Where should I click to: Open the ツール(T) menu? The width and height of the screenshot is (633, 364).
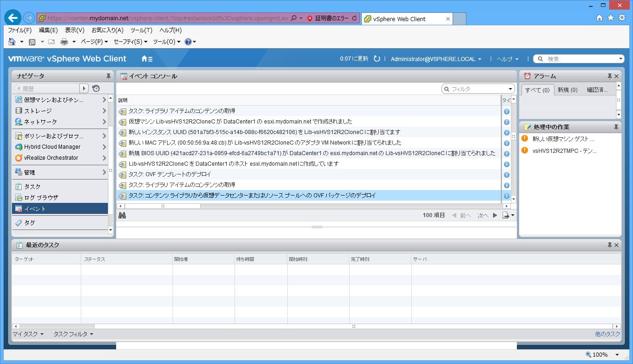pyautogui.click(x=141, y=30)
